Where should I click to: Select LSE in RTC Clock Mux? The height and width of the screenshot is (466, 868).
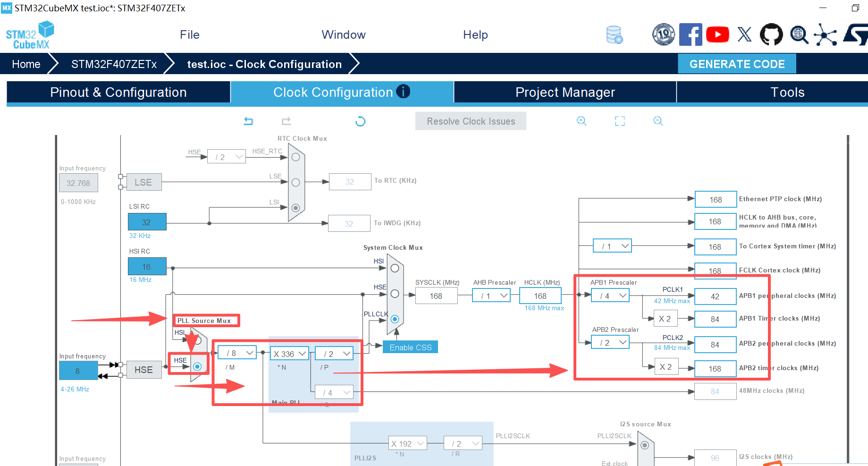click(296, 182)
